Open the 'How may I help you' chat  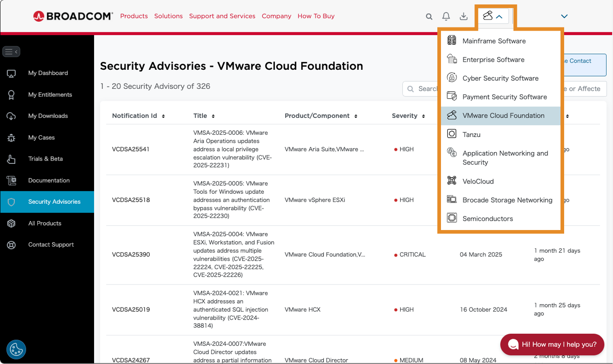tap(552, 344)
